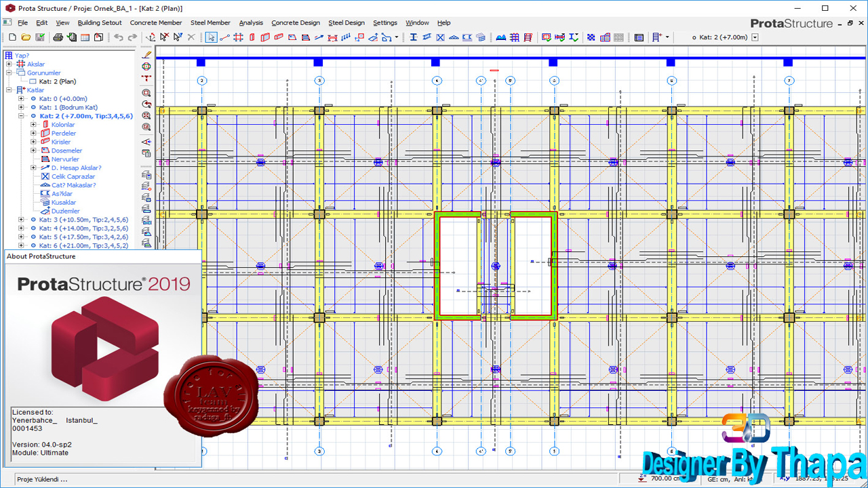This screenshot has height=488, width=868.
Task: Select the orthogonal axis grid tool
Action: (x=238, y=37)
